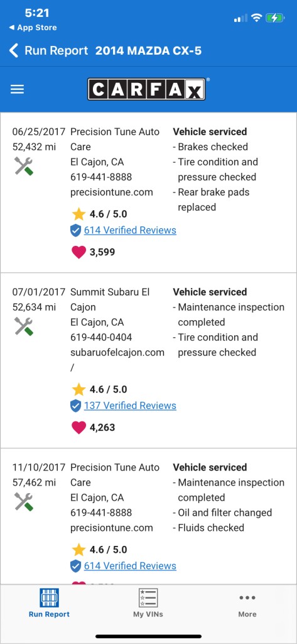The width and height of the screenshot is (297, 644).
Task: Select the Run Report tab
Action: 49,603
